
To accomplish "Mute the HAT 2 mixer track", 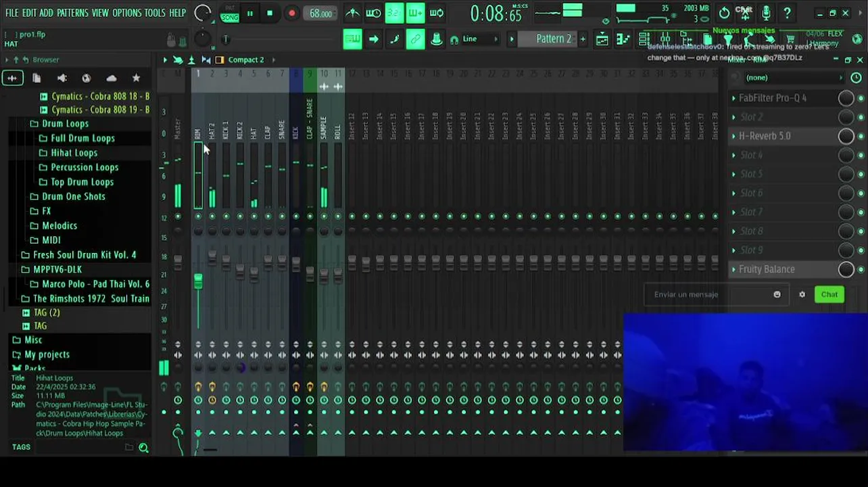I will click(212, 216).
